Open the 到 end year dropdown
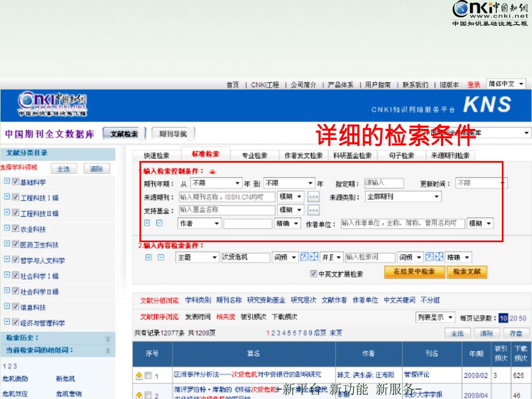Image resolution: width=532 pixels, height=399 pixels. [289, 183]
